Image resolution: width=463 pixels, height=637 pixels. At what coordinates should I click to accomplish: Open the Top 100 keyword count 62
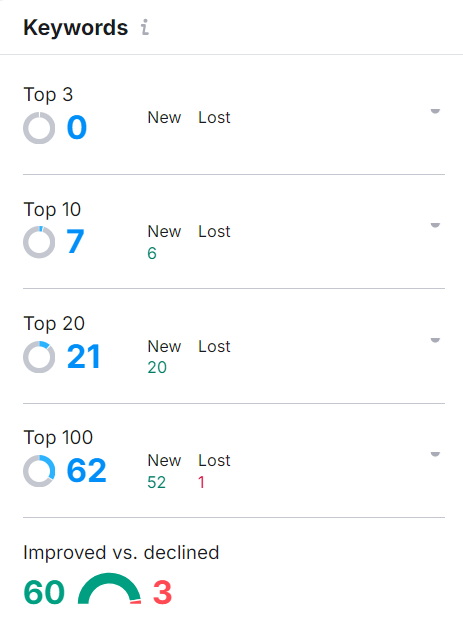(x=87, y=470)
